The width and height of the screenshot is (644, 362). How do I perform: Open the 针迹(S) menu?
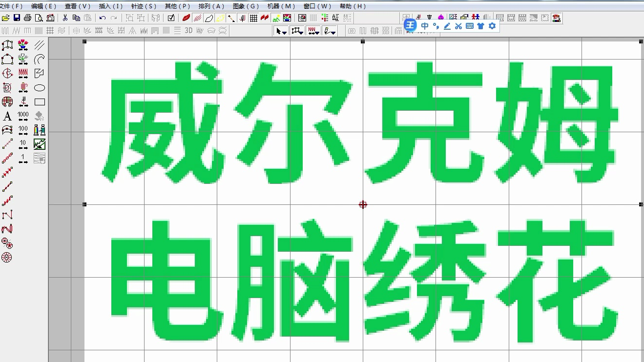point(144,6)
